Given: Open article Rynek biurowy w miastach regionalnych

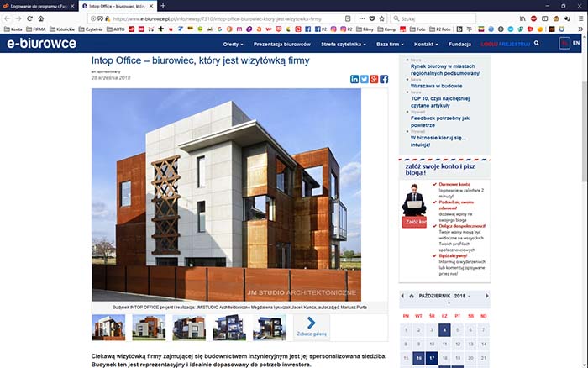Looking at the screenshot, I should (x=445, y=70).
